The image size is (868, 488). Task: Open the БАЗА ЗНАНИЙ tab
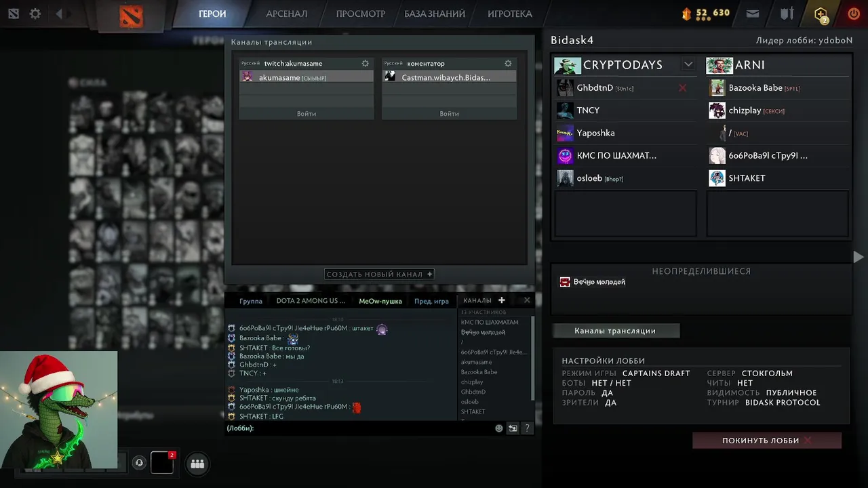435,14
